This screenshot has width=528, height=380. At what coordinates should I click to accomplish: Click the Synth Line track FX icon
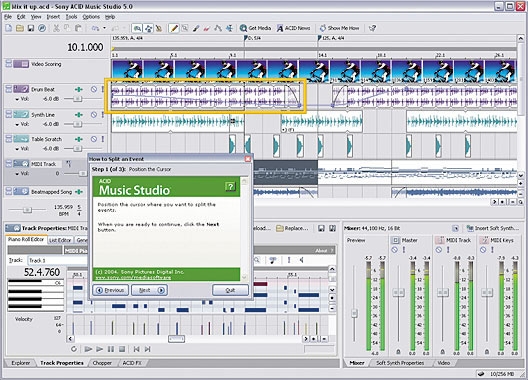pyautogui.click(x=78, y=115)
